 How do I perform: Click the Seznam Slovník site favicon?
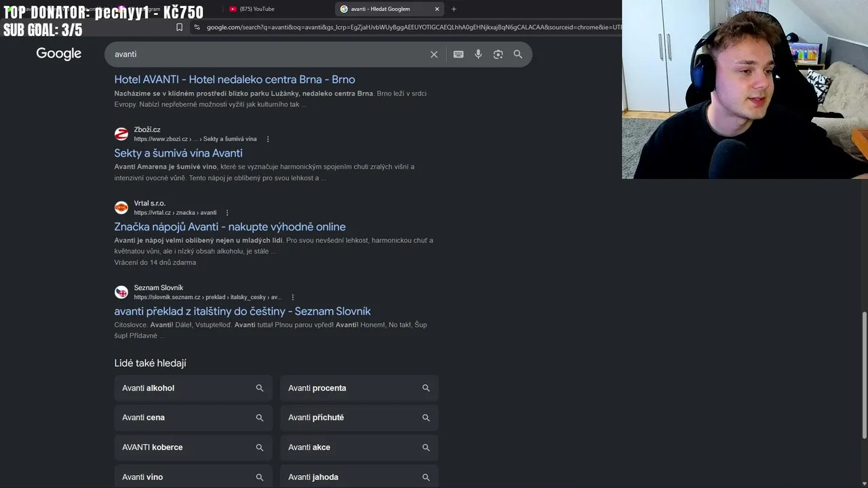[x=121, y=292]
